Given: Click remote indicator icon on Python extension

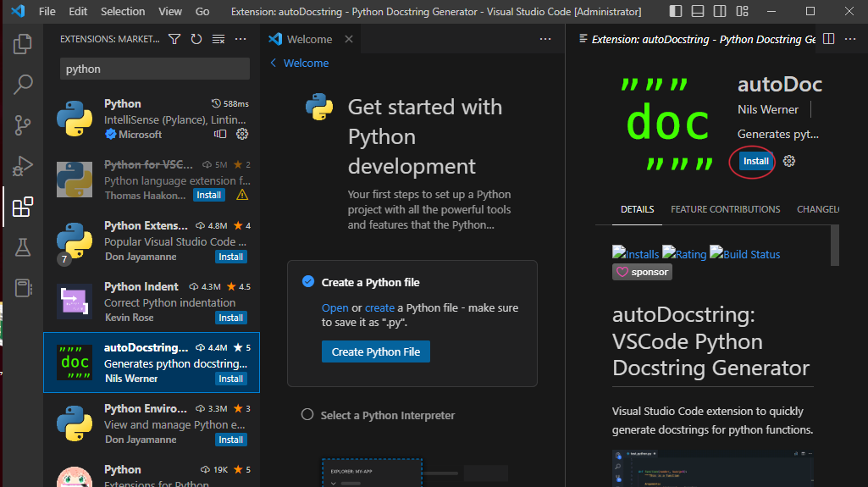Looking at the screenshot, I should (220, 134).
